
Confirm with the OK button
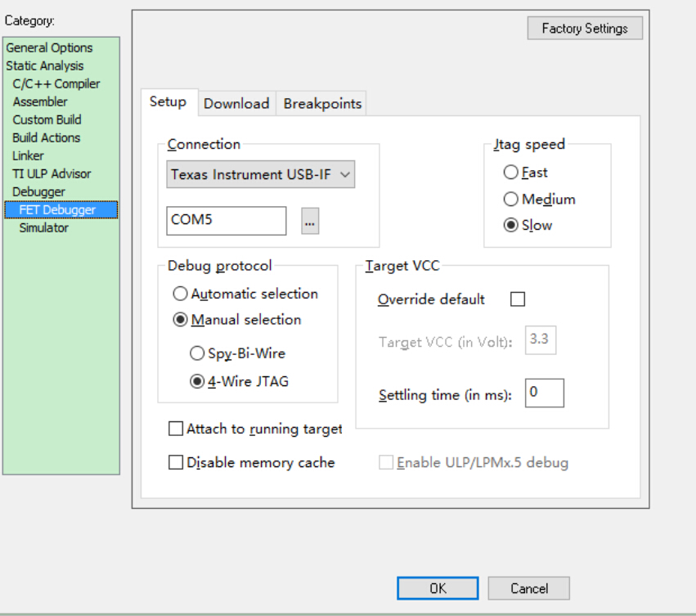tap(438, 588)
